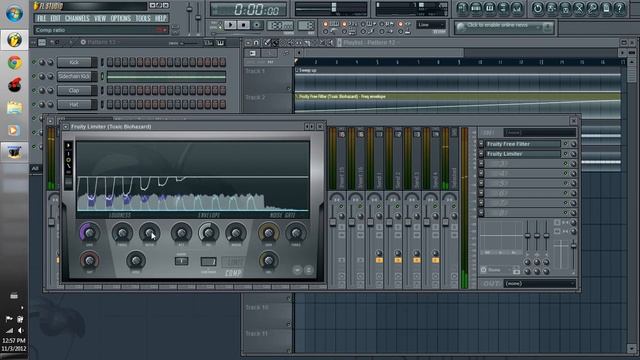Disable the Fruity Free Filter effect slot LED

[566, 144]
